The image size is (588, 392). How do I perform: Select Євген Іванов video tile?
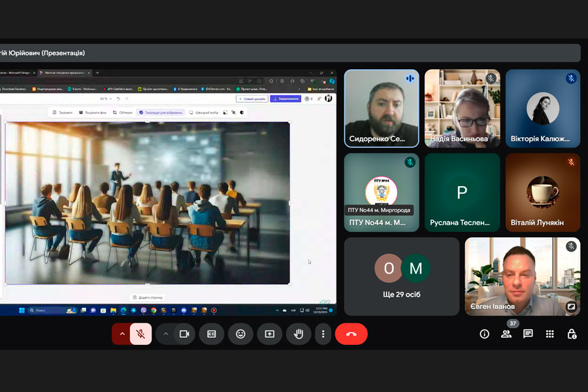pyautogui.click(x=523, y=276)
